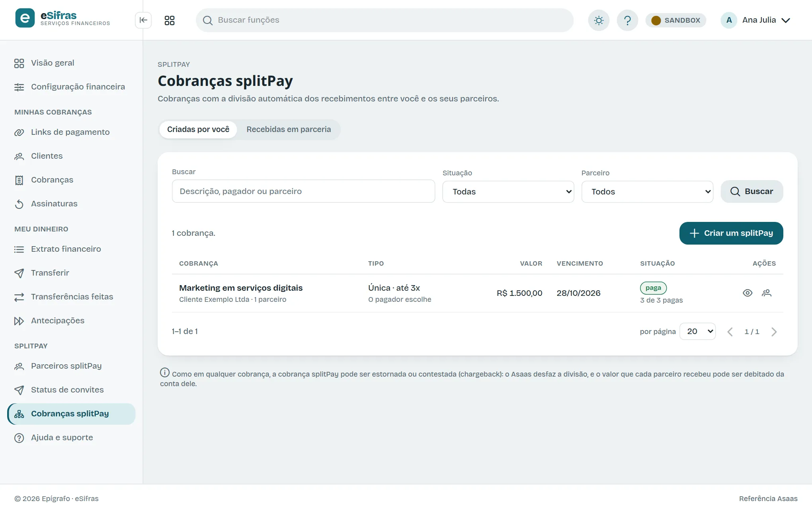Open Ajuda e suporte

coord(71,438)
